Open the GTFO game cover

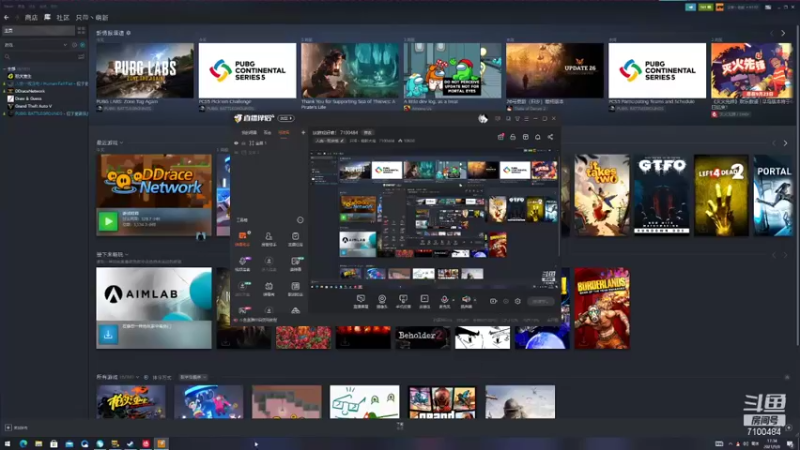(661, 195)
